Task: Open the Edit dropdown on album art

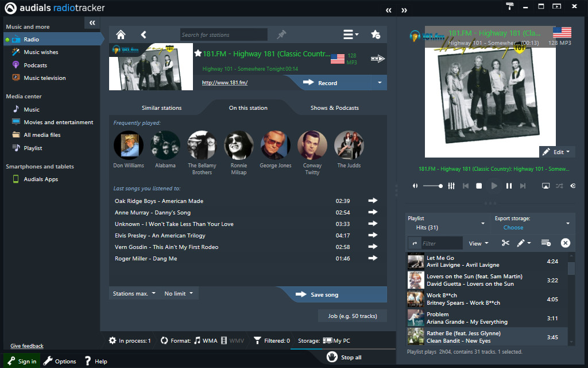Action: tap(557, 152)
